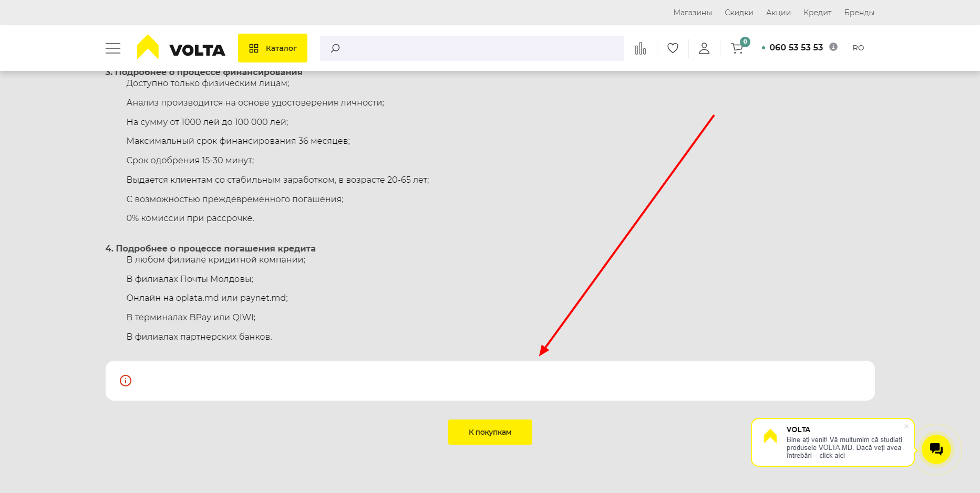Open the user account icon

click(x=704, y=48)
